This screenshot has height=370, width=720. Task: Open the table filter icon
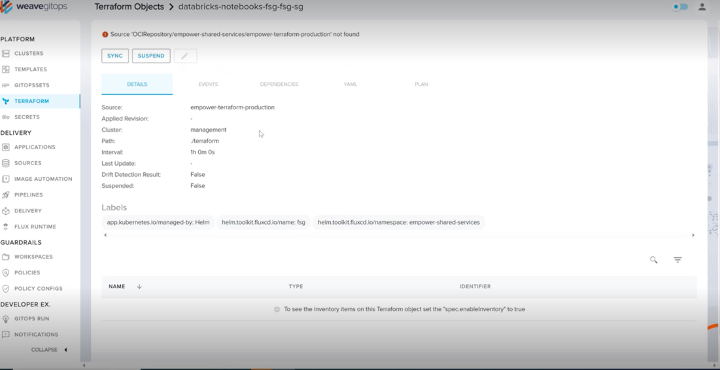point(677,260)
